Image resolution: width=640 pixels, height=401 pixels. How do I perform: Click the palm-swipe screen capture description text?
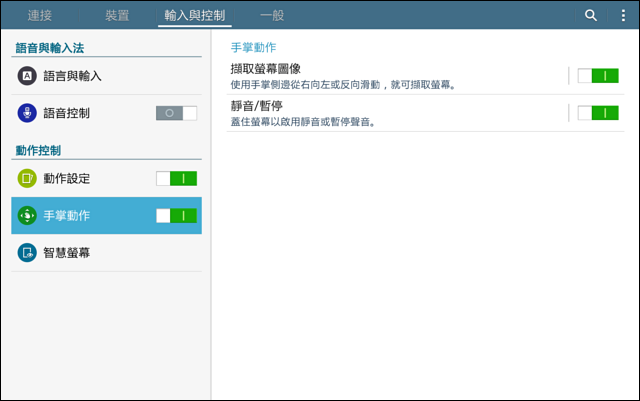(x=343, y=85)
